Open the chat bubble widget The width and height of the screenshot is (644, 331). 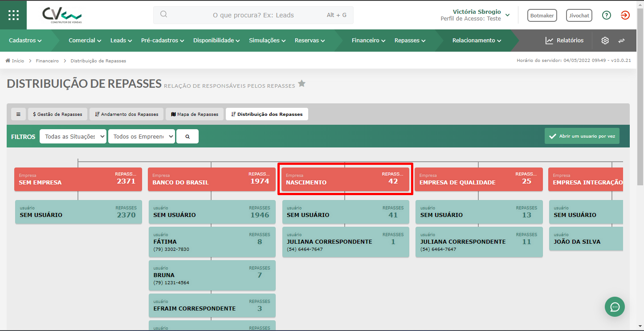click(x=615, y=306)
